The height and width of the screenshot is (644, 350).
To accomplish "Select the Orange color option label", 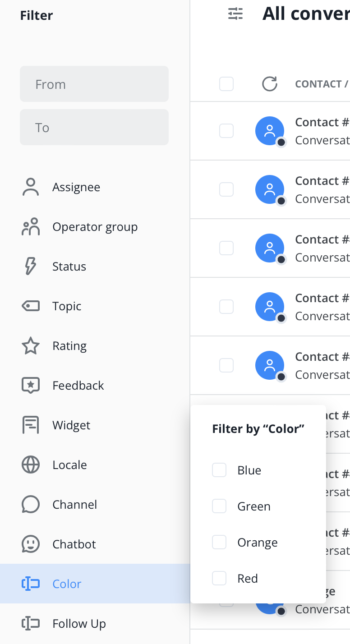I will pos(258,543).
